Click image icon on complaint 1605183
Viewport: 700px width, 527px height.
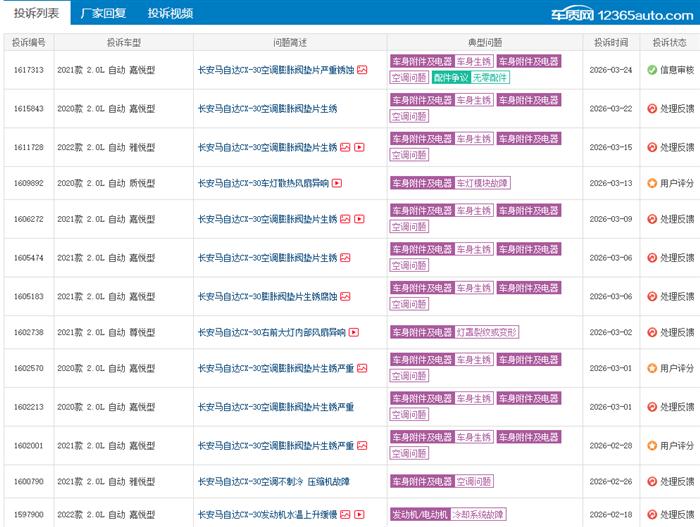coord(345,297)
